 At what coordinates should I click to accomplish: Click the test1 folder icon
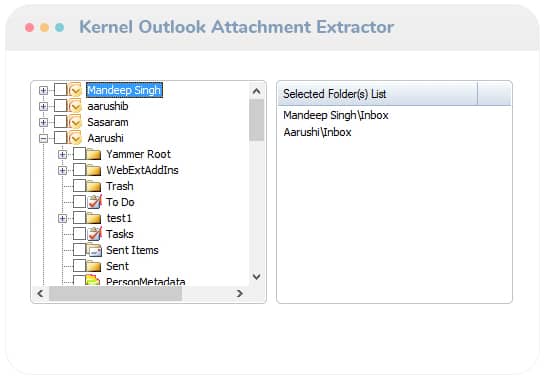[x=93, y=218]
